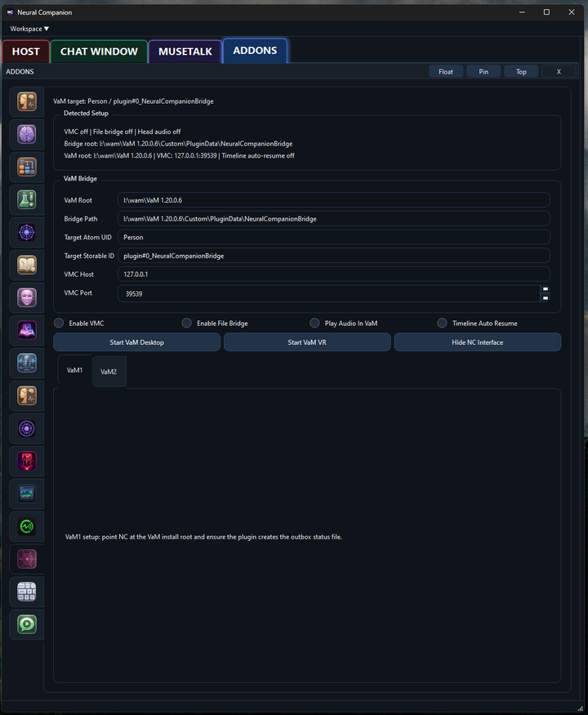
Task: Enable the VMC radio option
Action: 59,323
